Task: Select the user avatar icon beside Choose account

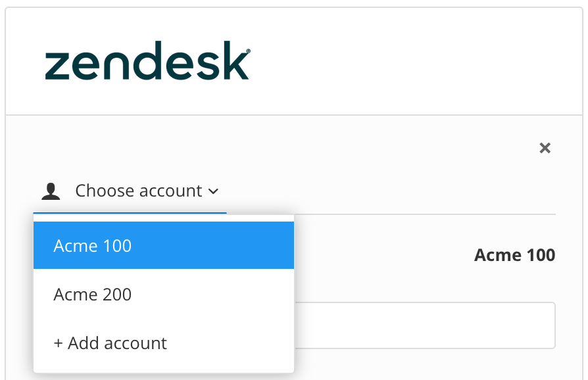Action: click(x=49, y=190)
